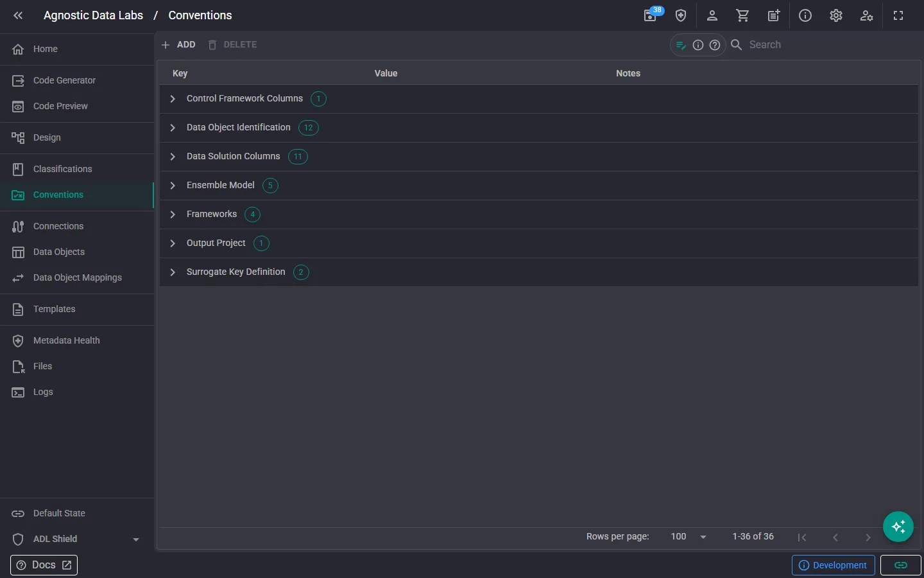Open the info circle icon in header
This screenshot has width=924, height=578.
pyautogui.click(x=805, y=15)
